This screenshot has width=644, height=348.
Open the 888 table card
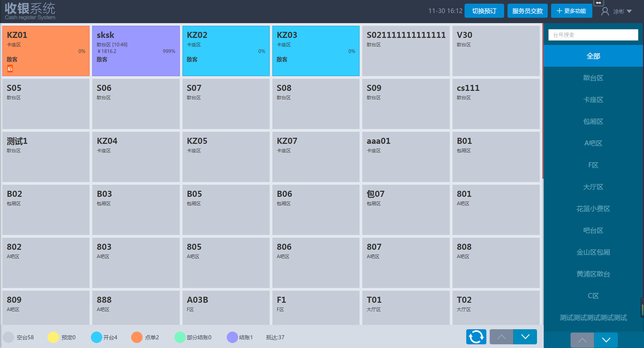[x=136, y=308]
